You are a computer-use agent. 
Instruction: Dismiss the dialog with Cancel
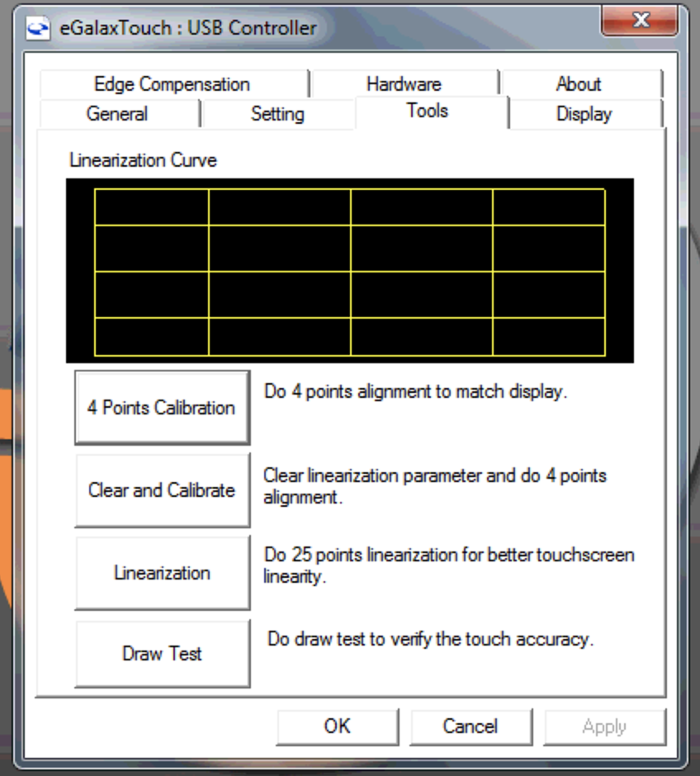tap(471, 726)
